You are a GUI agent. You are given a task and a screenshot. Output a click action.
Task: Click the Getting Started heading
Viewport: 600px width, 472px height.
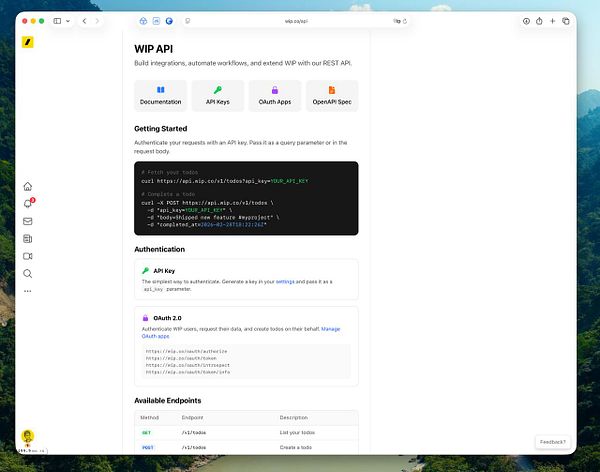(161, 129)
